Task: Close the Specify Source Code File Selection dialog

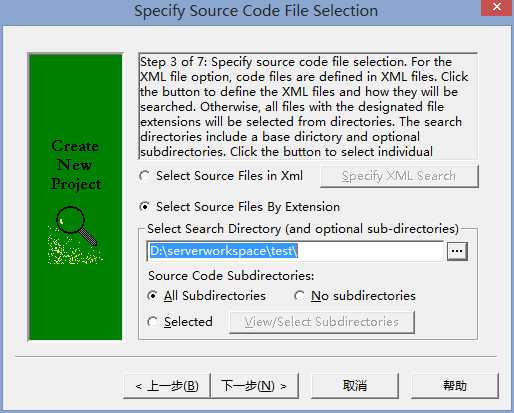Action: [x=496, y=7]
